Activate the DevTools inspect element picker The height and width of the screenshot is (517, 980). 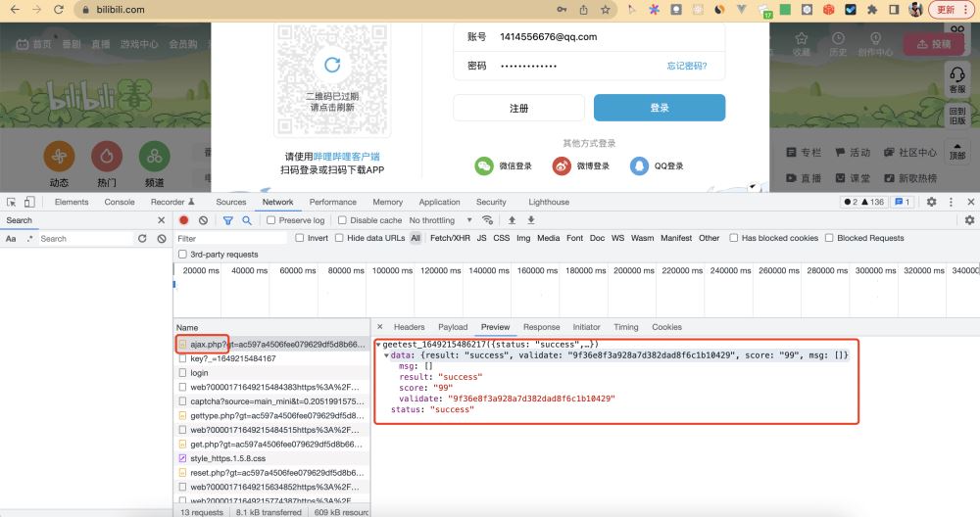click(11, 202)
